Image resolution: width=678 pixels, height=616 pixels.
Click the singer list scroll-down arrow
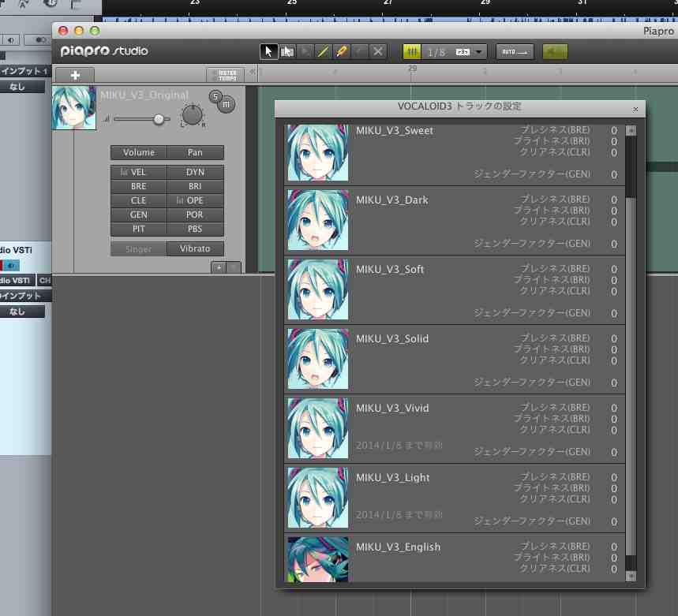pyautogui.click(x=631, y=576)
